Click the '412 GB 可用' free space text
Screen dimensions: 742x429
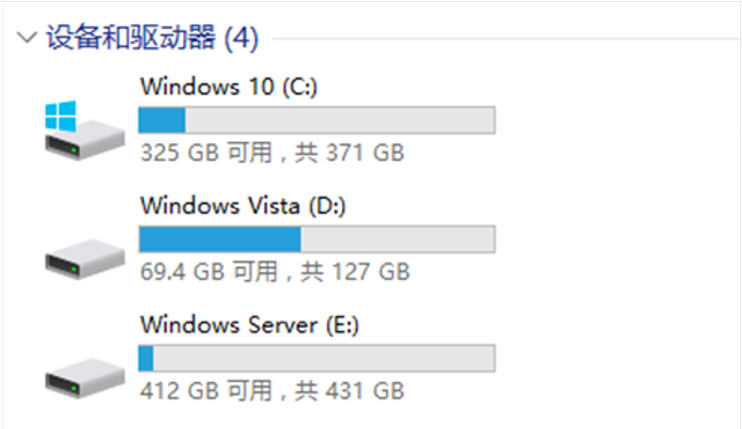(206, 391)
